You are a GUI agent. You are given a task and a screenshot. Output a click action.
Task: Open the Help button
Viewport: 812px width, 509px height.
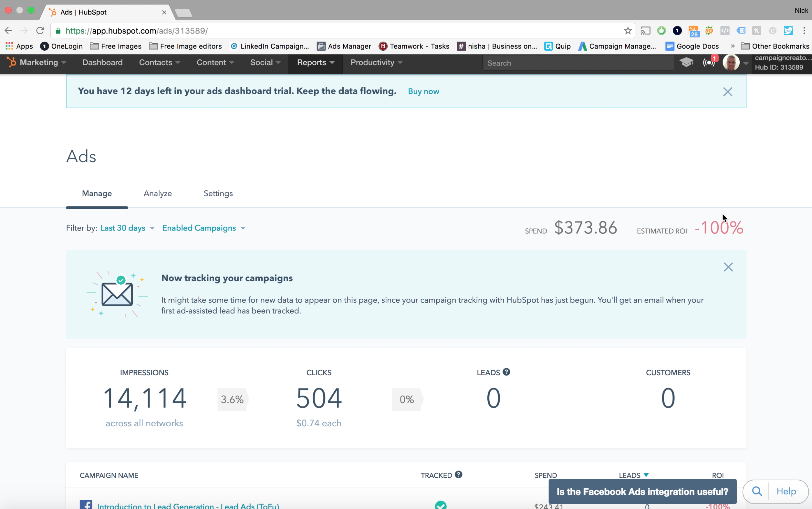click(786, 491)
